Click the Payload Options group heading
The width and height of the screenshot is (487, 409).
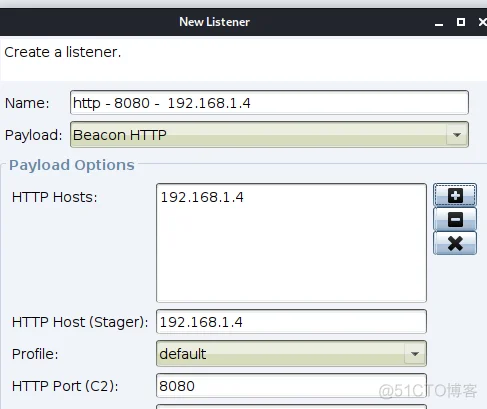[x=72, y=165]
